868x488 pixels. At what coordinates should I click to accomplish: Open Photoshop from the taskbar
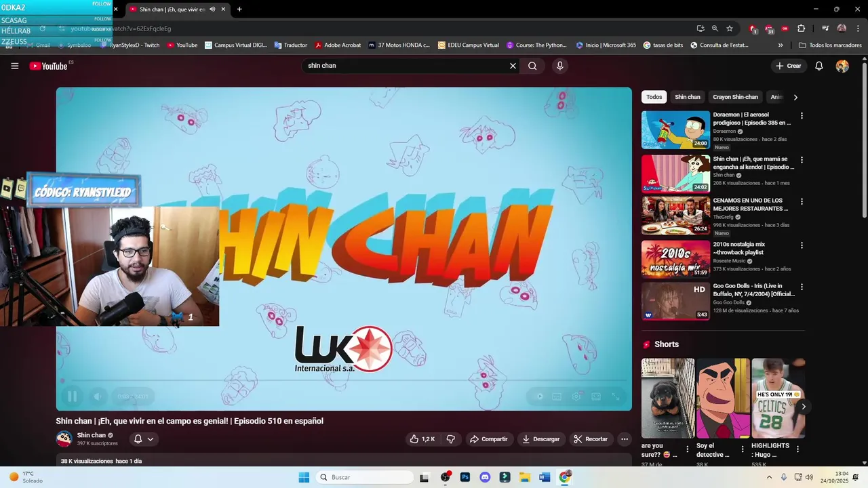(465, 477)
